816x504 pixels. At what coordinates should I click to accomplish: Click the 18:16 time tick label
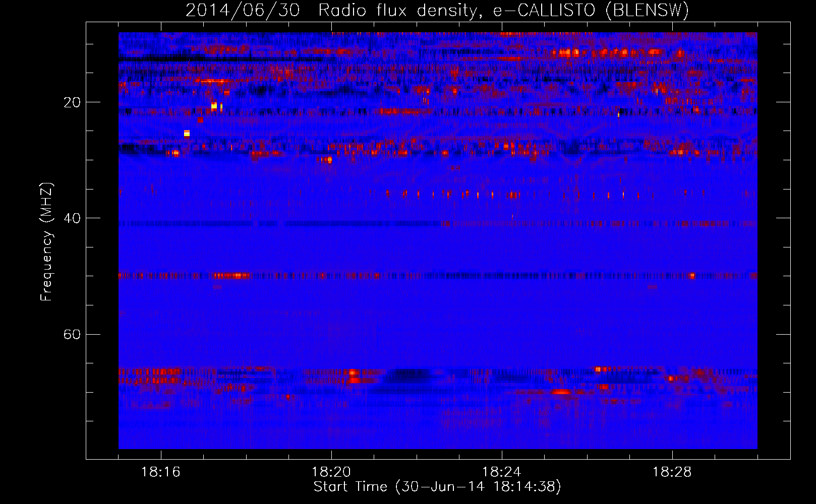pyautogui.click(x=160, y=472)
